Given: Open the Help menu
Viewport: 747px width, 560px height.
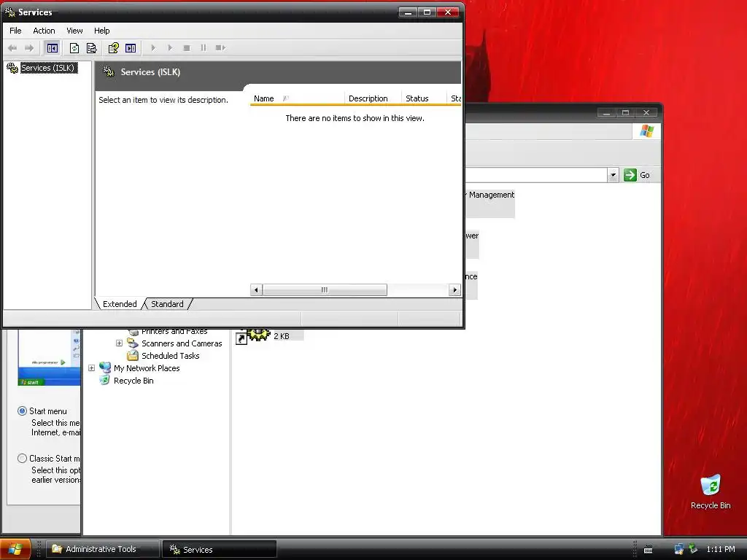Looking at the screenshot, I should [101, 31].
